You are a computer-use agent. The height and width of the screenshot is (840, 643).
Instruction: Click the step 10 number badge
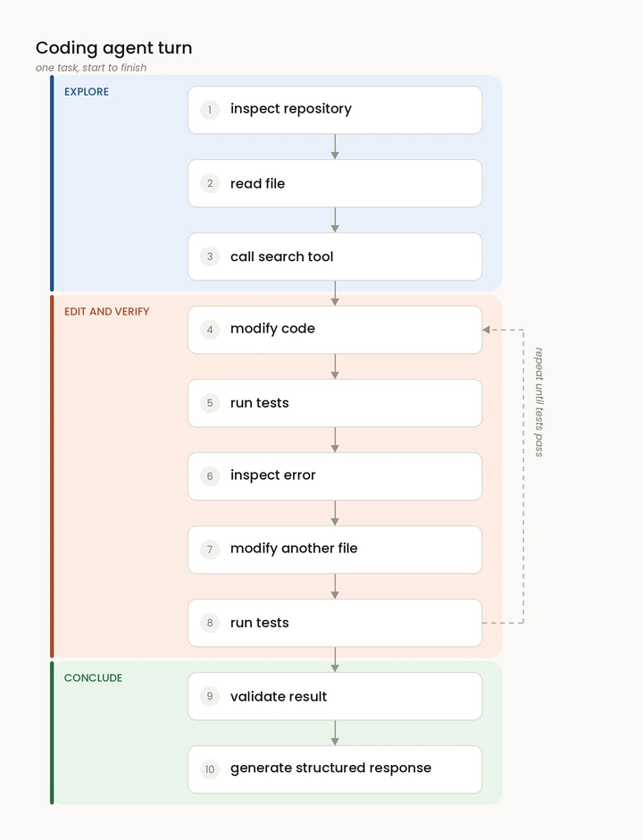[210, 769]
